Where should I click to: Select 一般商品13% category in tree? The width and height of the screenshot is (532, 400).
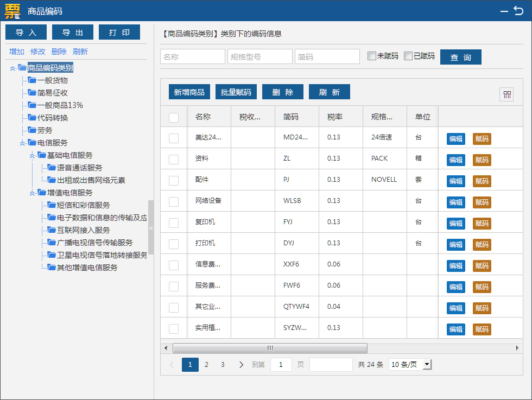point(60,105)
